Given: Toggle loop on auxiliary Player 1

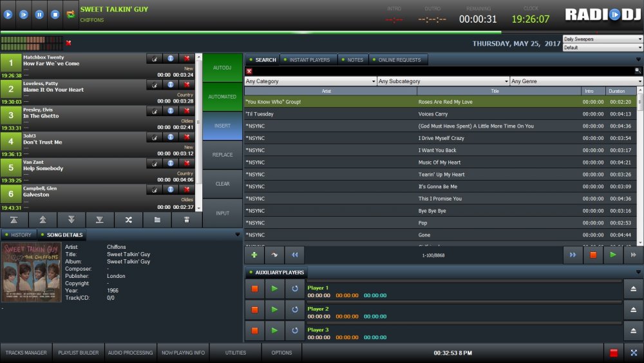Looking at the screenshot, I should point(294,289).
